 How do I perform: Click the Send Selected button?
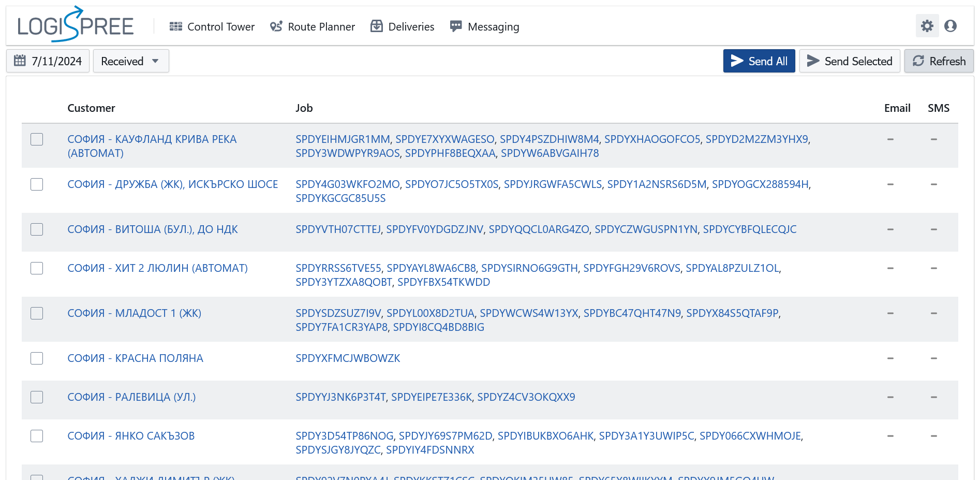[849, 61]
